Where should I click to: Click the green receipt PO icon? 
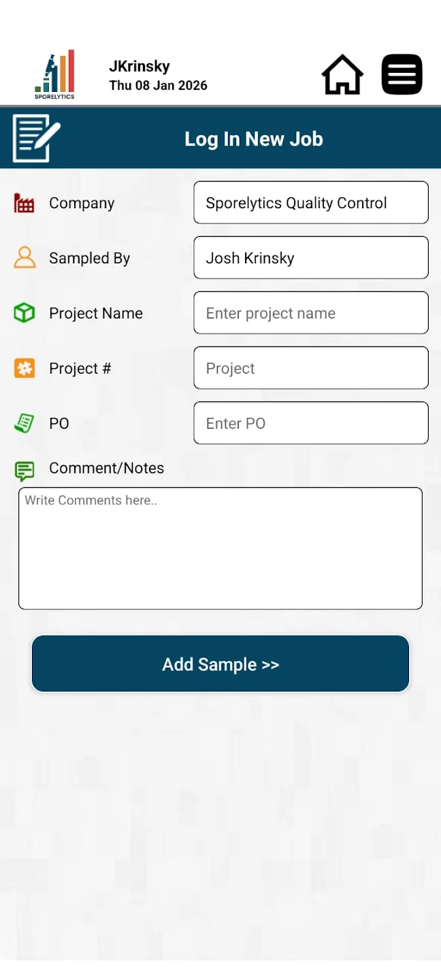tap(24, 423)
